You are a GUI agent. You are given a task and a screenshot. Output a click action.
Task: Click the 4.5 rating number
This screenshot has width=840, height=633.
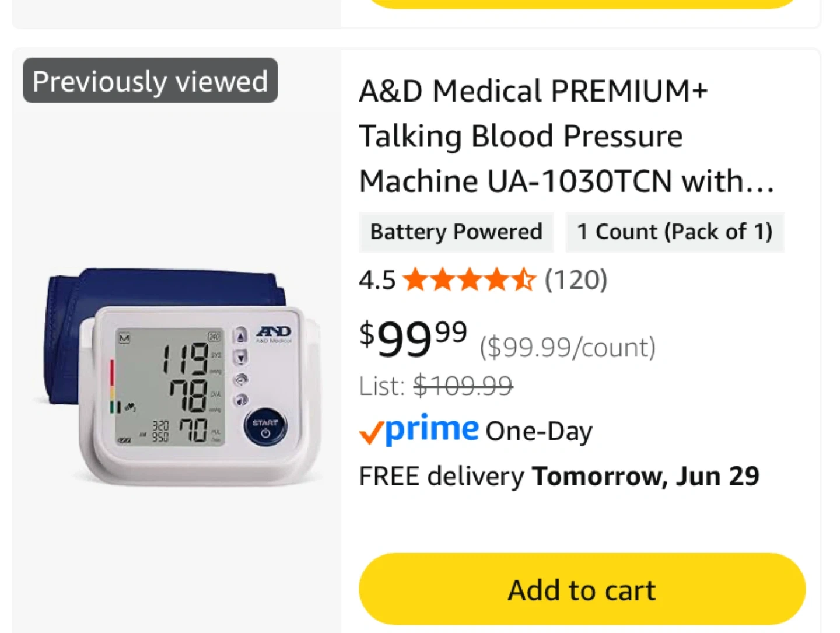coord(377,280)
